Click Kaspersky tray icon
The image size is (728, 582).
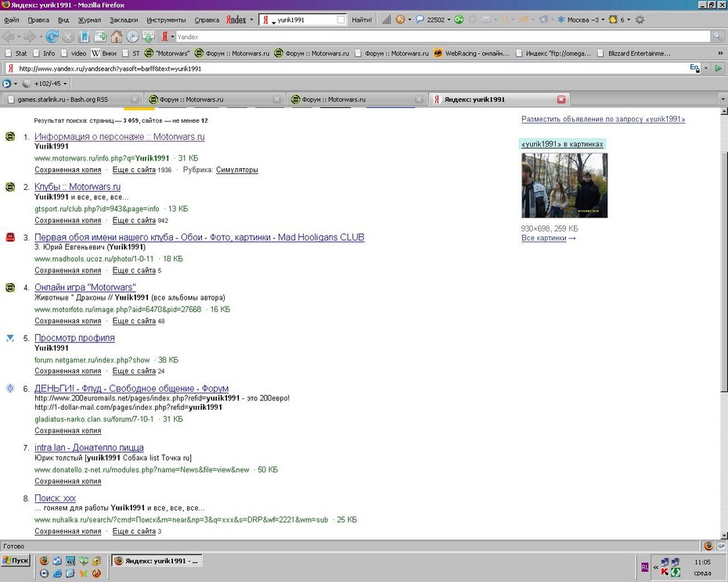(665, 572)
